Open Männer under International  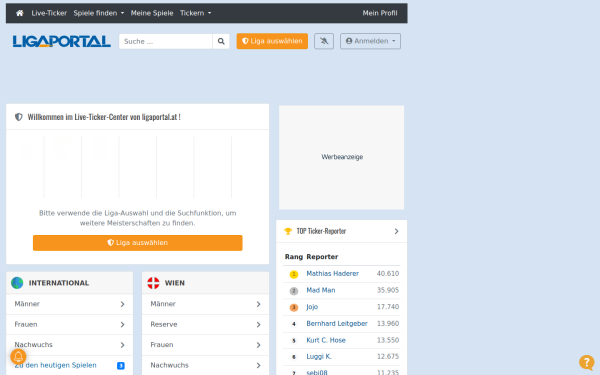click(70, 304)
